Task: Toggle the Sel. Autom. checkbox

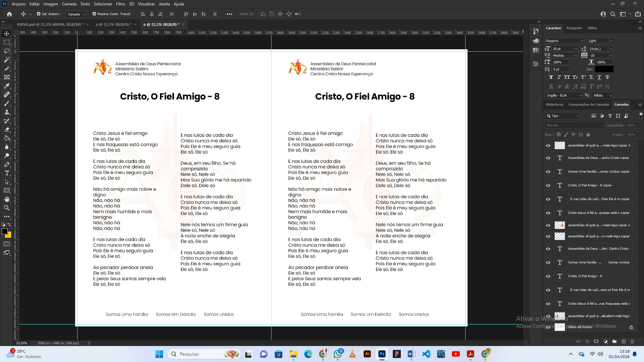Action: 39,14
